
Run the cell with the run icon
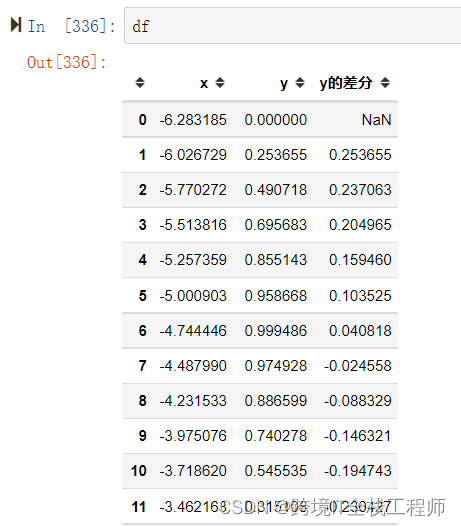pyautogui.click(x=16, y=25)
